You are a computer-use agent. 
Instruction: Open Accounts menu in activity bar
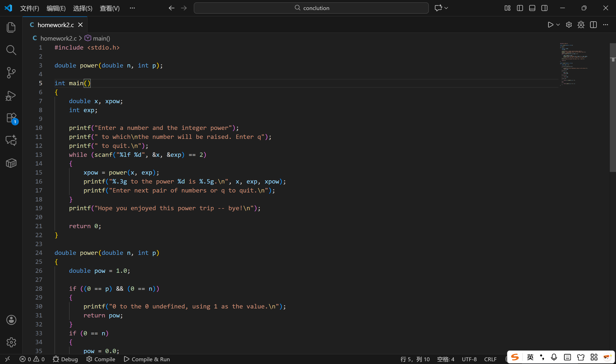point(11,320)
